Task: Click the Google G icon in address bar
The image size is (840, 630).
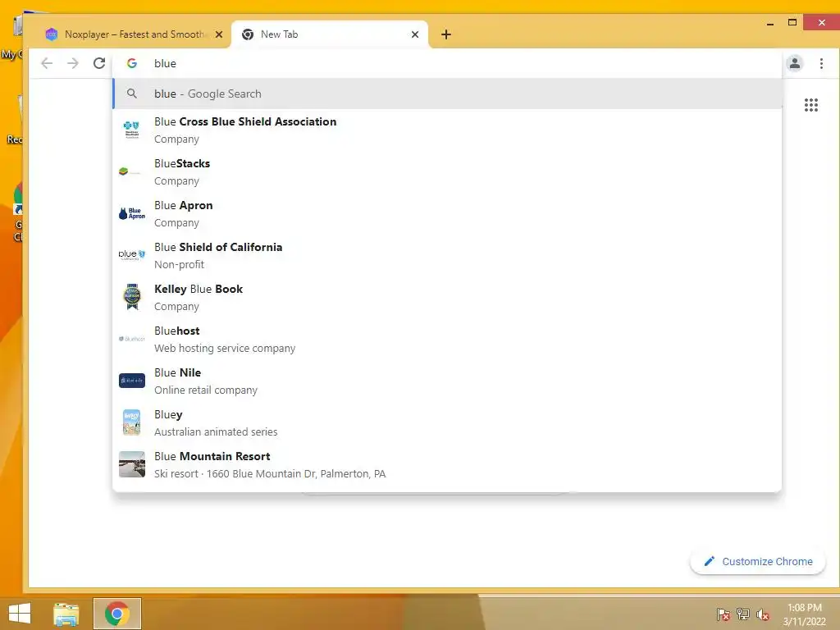Action: 132,63
